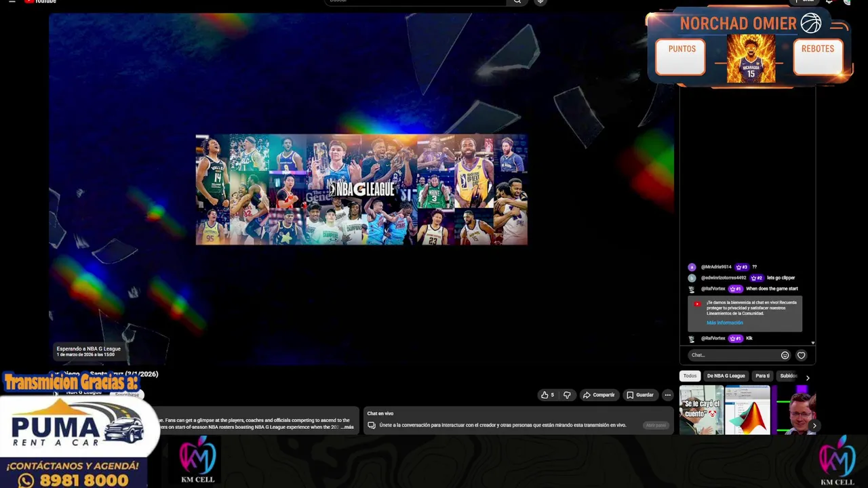Click the chat heart reaction icon
868x488 pixels.
[802, 355]
